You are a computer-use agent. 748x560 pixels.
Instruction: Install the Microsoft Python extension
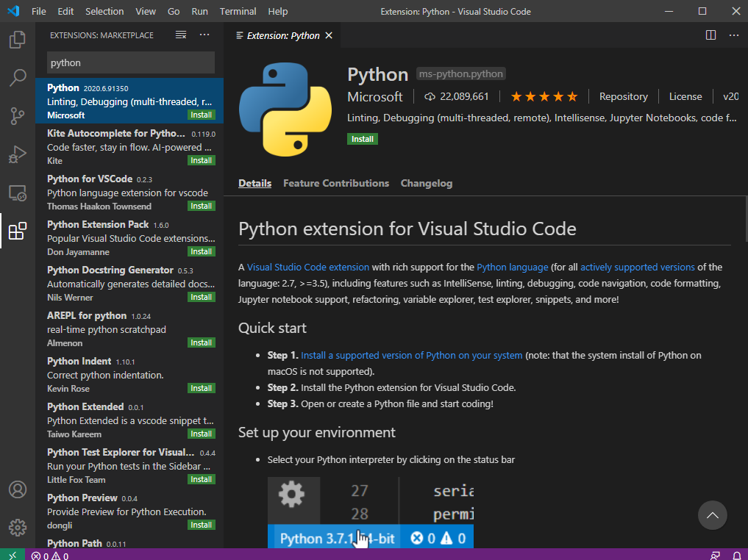click(x=362, y=138)
